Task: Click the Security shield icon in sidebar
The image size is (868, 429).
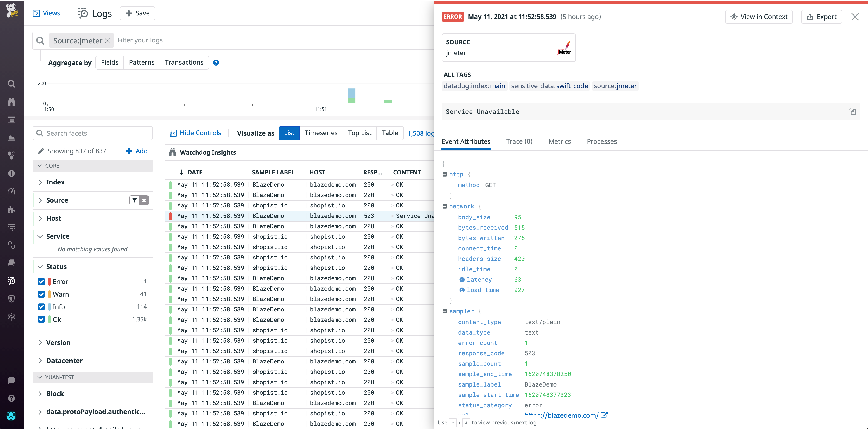Action: pos(12,299)
